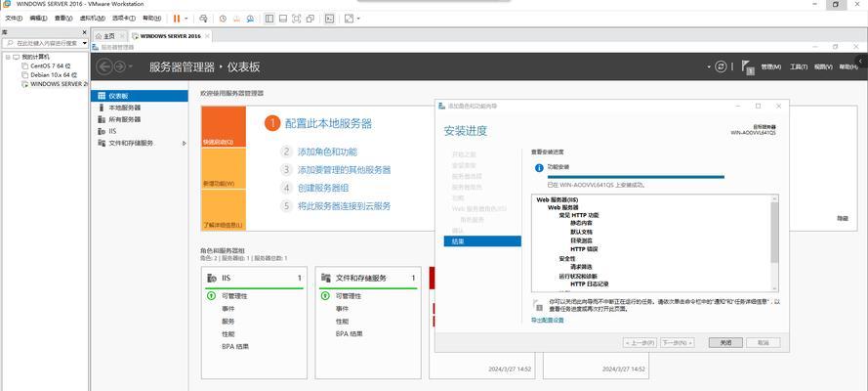
Task: Select 仪表板 in the Server Manager sidebar
Action: click(x=140, y=96)
